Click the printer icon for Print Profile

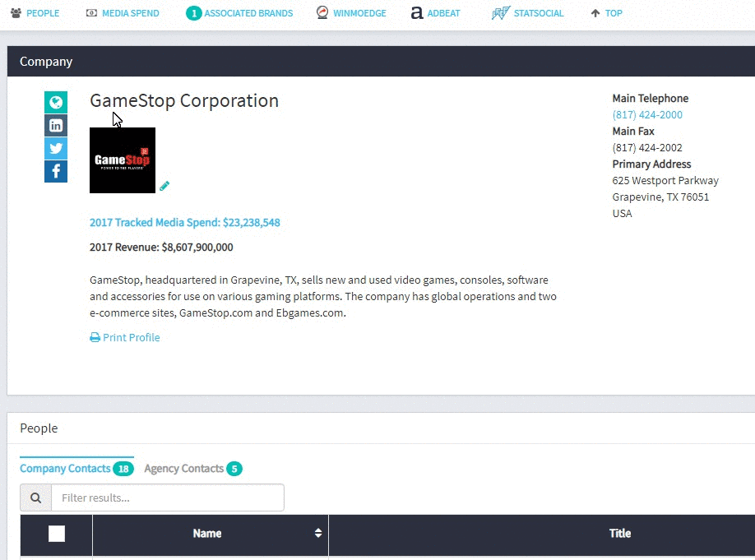tap(95, 337)
